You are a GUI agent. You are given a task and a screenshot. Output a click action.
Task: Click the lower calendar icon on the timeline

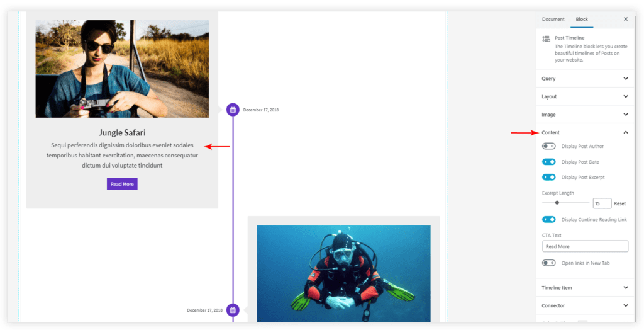[x=233, y=310]
